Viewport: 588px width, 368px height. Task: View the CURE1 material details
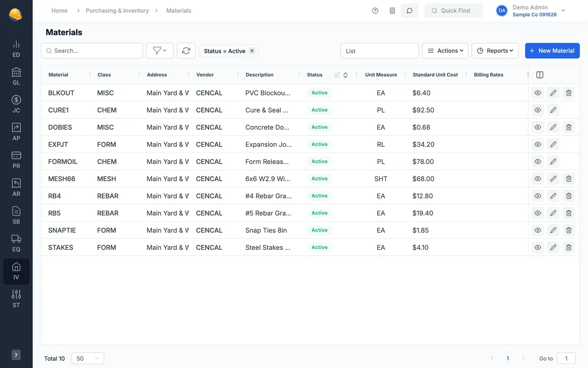(x=538, y=110)
